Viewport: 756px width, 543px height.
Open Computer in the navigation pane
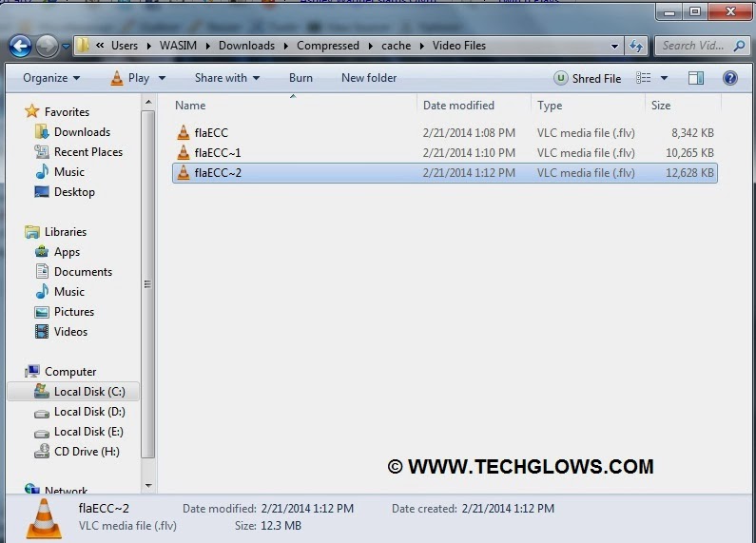70,372
